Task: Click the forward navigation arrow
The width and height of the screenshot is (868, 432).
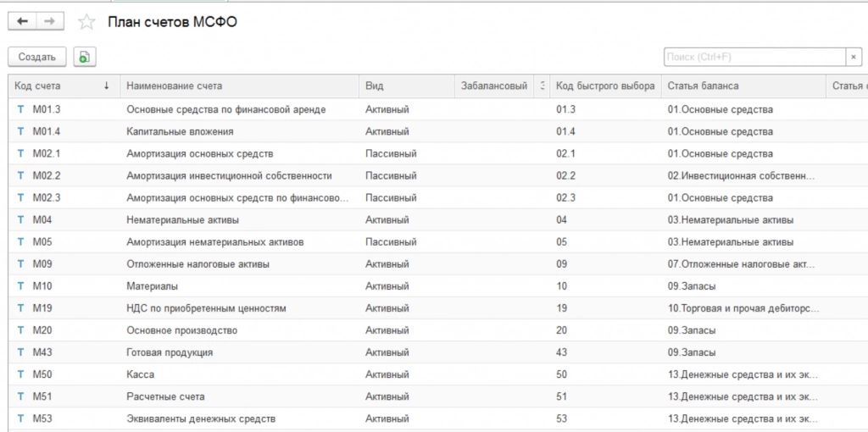Action: [x=49, y=22]
